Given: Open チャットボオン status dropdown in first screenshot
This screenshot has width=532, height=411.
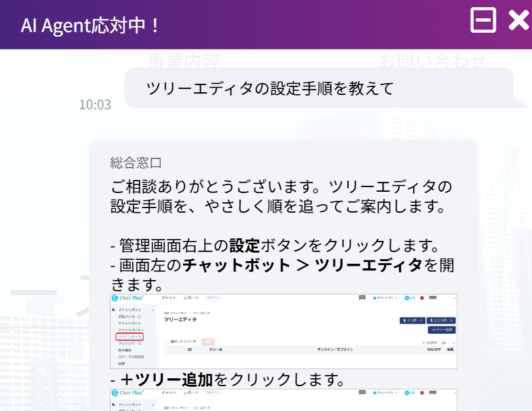Looking at the screenshot, I should pyautogui.click(x=385, y=298).
